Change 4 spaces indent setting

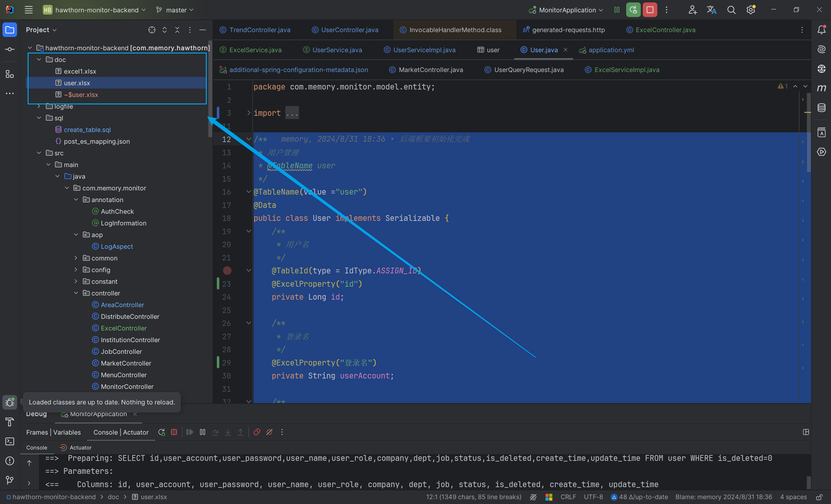click(793, 497)
